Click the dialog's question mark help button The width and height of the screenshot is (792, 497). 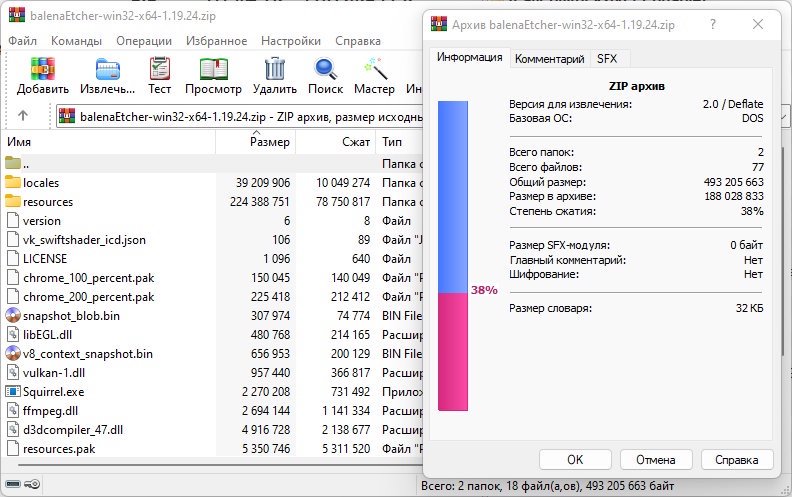[x=713, y=24]
